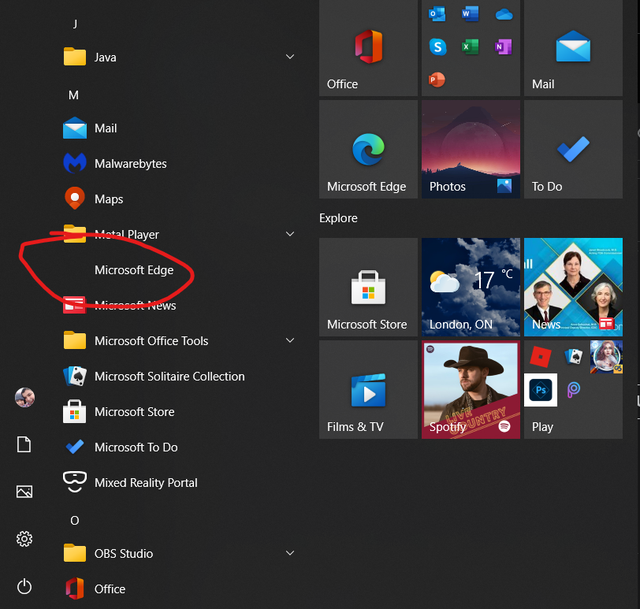Open Photoshop Express in the Play tile
The width and height of the screenshot is (640, 609).
[x=540, y=390]
